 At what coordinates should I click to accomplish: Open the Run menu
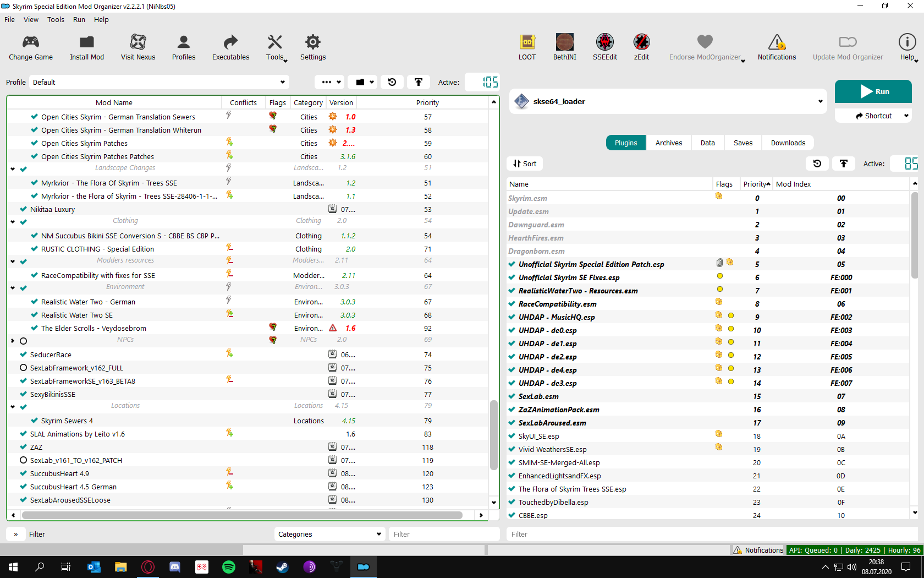coord(79,19)
